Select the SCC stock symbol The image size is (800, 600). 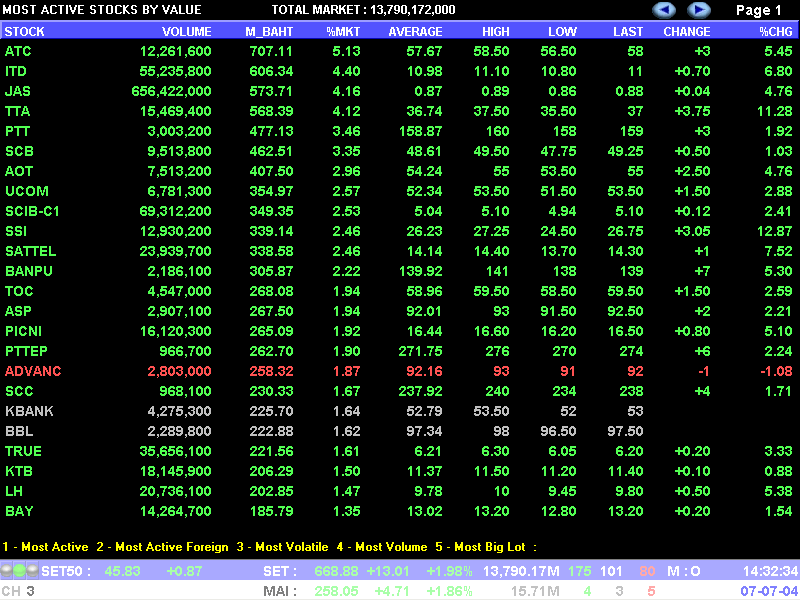point(19,391)
